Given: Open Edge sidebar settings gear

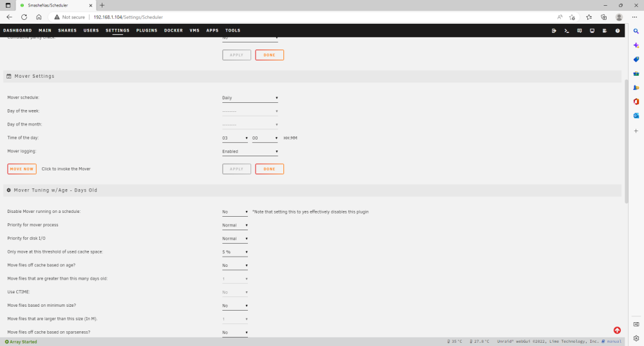Looking at the screenshot, I should (x=636, y=338).
